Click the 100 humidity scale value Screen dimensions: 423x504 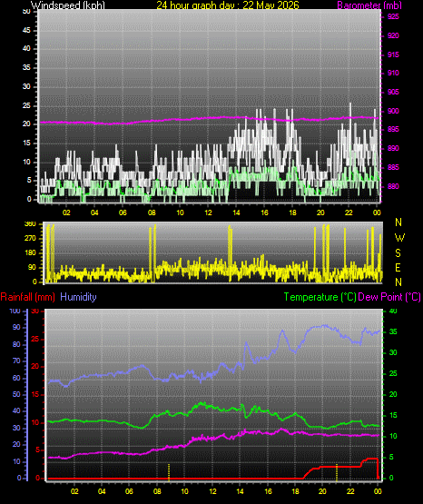coord(15,311)
